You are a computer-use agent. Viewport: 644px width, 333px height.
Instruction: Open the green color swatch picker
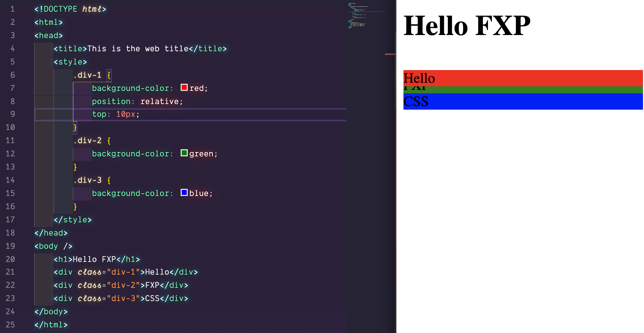click(x=184, y=153)
